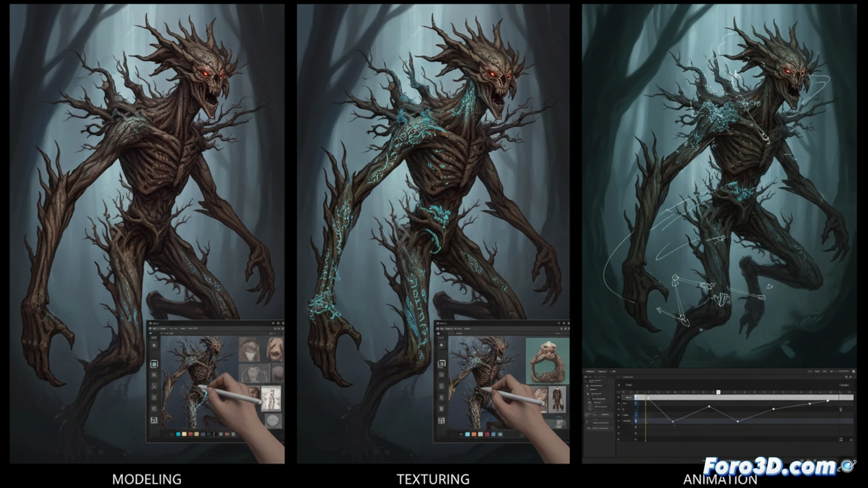The image size is (868, 488).
Task: Pick the cyan color swatch in Modeling tablet palette
Action: coord(178,434)
